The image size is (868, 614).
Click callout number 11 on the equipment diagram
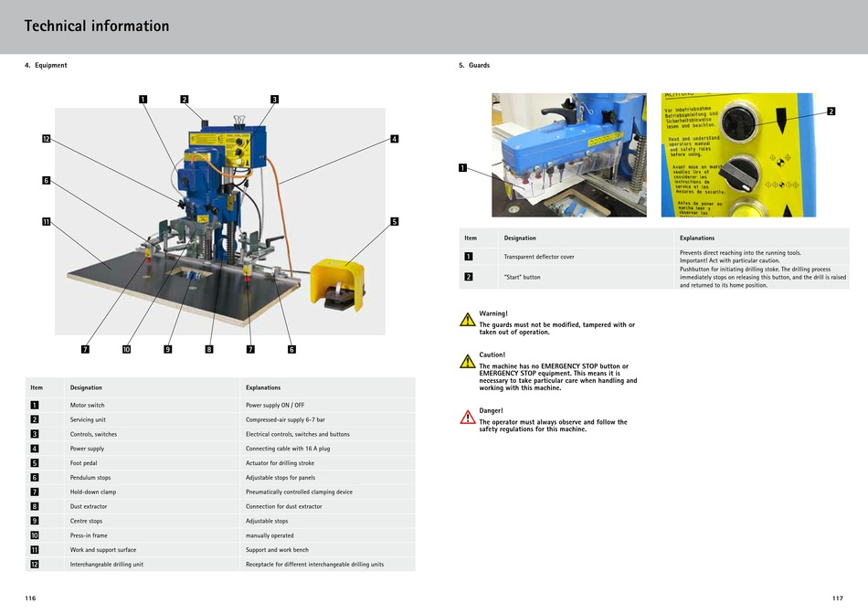[x=47, y=221]
